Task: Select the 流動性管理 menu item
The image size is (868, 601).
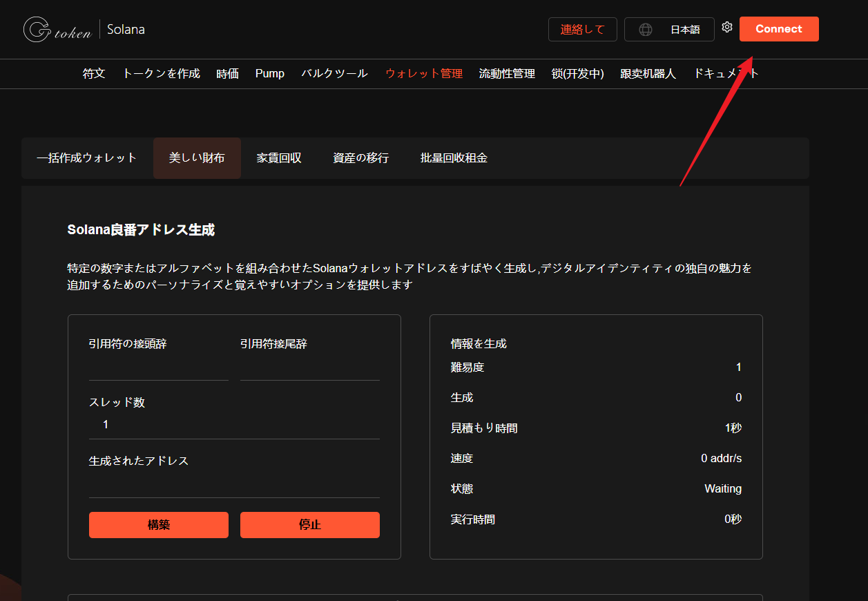Action: pyautogui.click(x=507, y=73)
